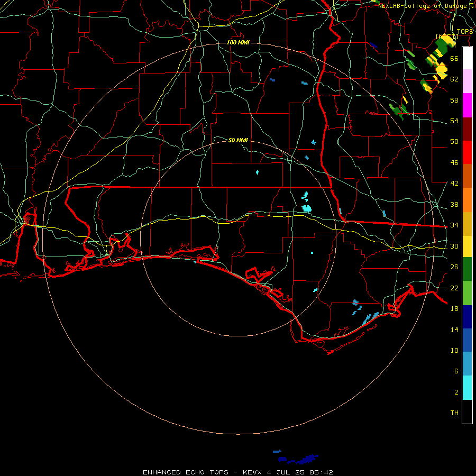This screenshot has height=476, width=476.
Task: Click the ENHANCED ECHO TOPS caption
Action: tap(185, 472)
